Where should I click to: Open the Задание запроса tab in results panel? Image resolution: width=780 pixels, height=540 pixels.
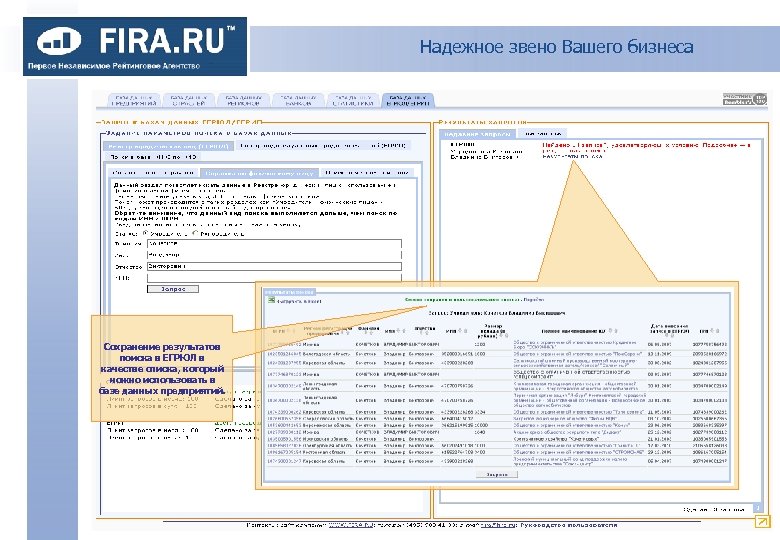(x=477, y=134)
